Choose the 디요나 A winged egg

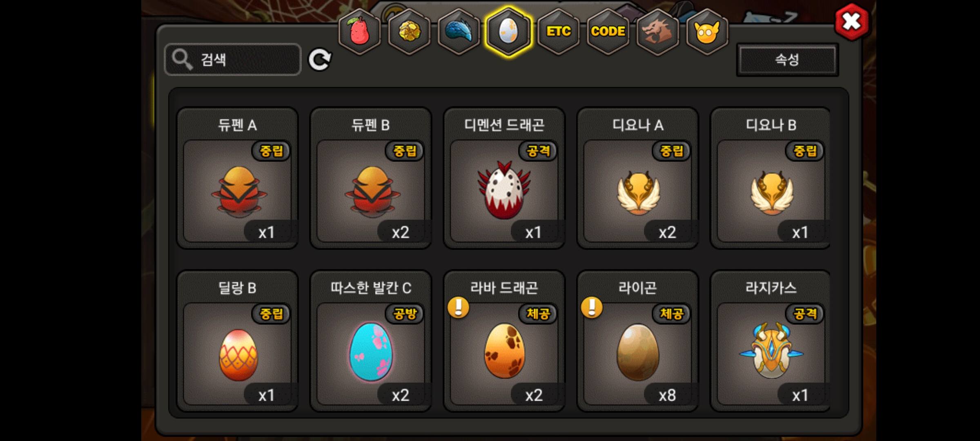637,178
